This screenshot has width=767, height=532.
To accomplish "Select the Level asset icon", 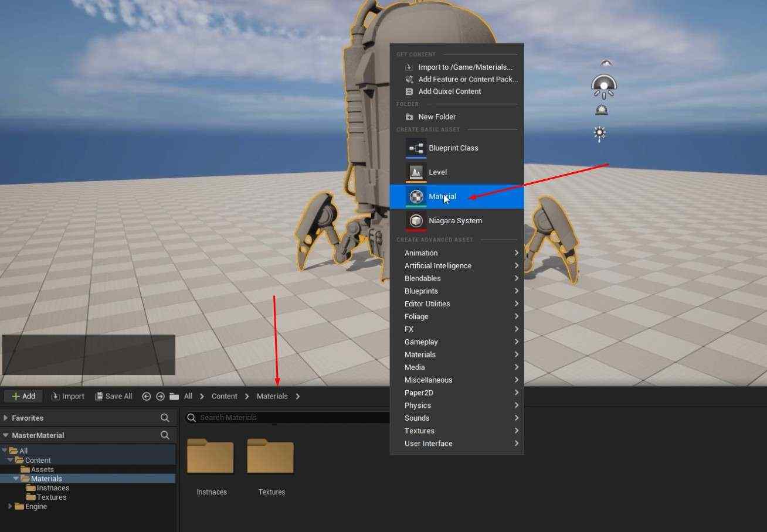I will pyautogui.click(x=416, y=172).
